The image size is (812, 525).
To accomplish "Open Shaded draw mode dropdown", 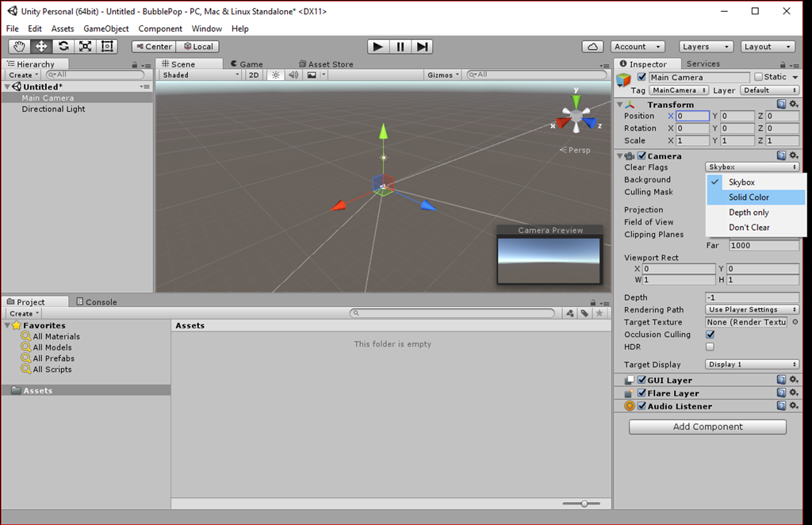I will [201, 75].
